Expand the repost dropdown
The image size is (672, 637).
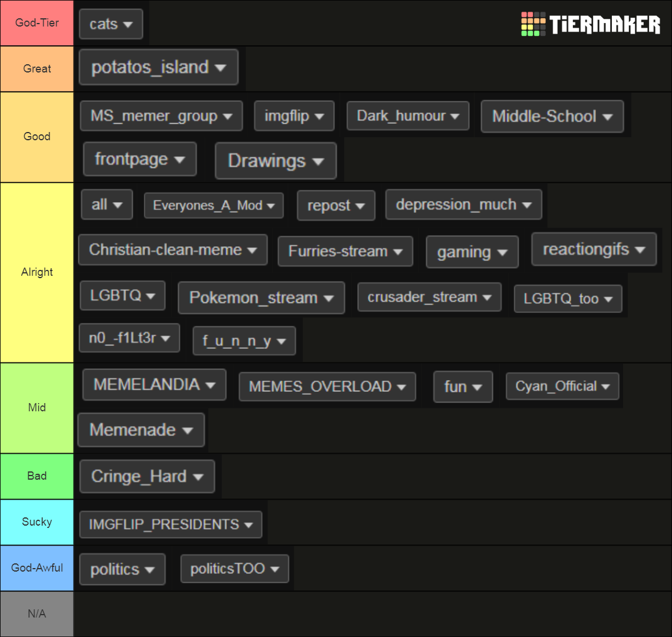[336, 206]
